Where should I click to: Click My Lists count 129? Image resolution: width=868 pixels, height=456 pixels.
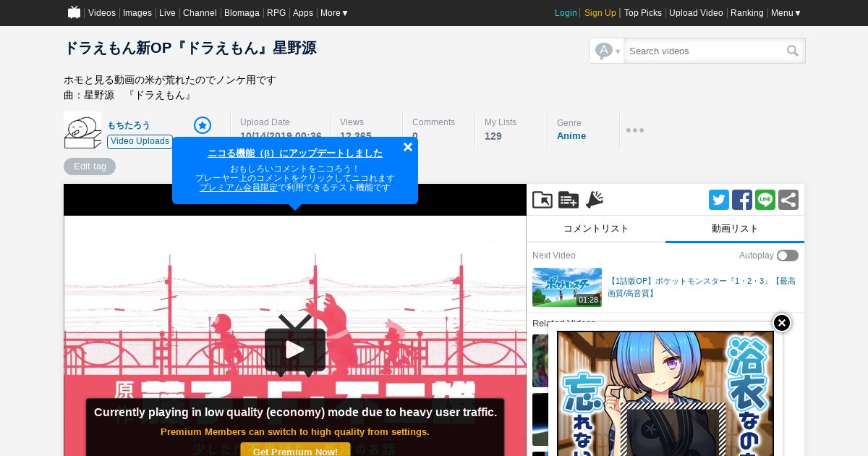click(x=493, y=136)
